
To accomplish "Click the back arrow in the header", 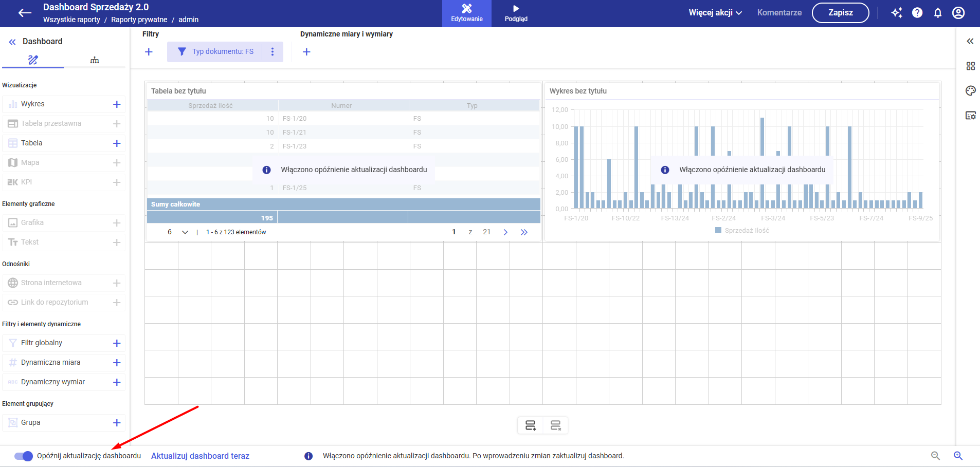I will pos(25,13).
